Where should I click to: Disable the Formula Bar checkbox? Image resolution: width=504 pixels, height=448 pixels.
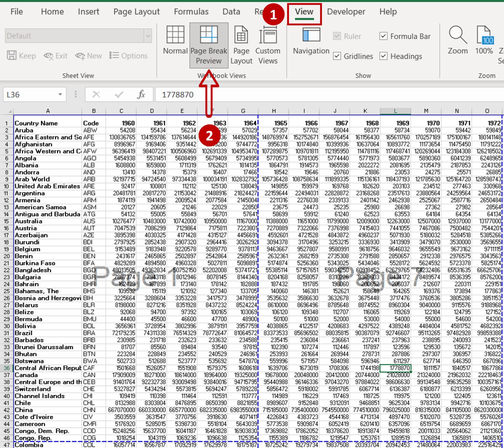[x=383, y=36]
